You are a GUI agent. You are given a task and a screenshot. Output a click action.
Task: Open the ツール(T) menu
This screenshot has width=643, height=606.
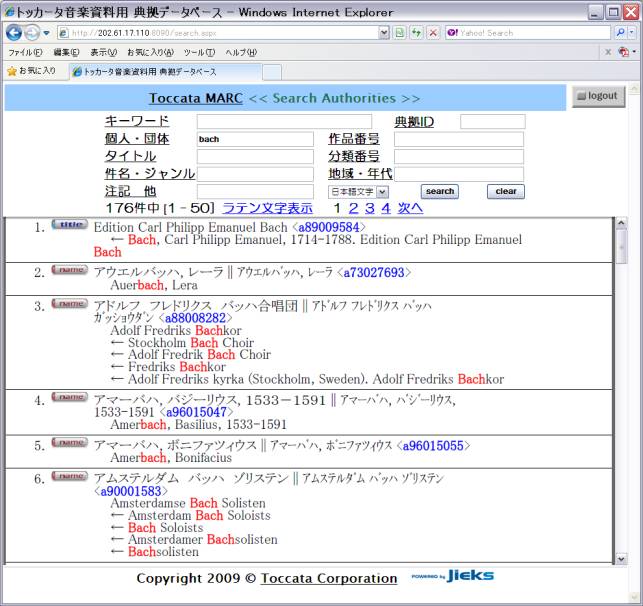tap(199, 52)
